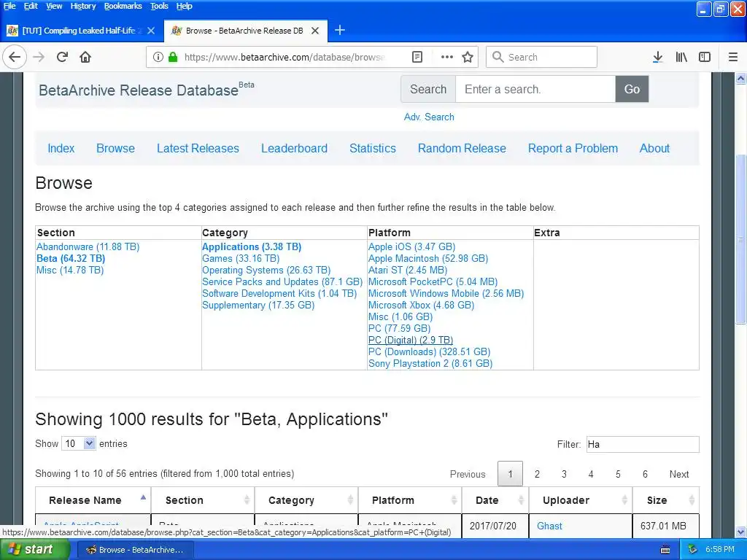This screenshot has height=560, width=747.
Task: Go to results page 2
Action: (x=537, y=474)
